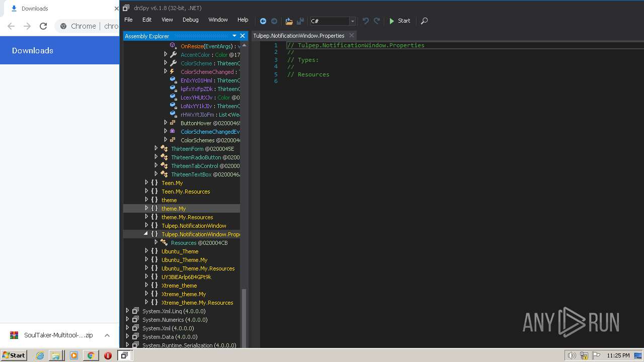Open Internet Explorer from the taskbar
This screenshot has height=362, width=644.
[40, 355]
